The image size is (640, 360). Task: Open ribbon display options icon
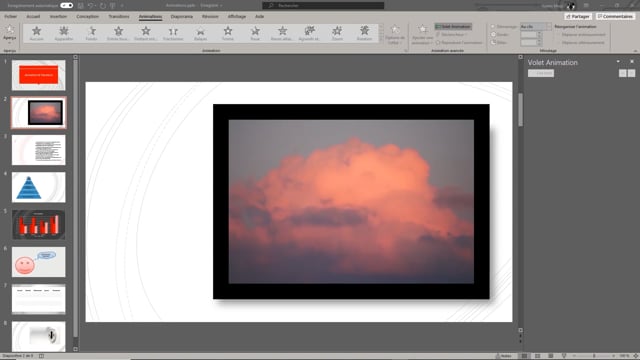tap(586, 6)
